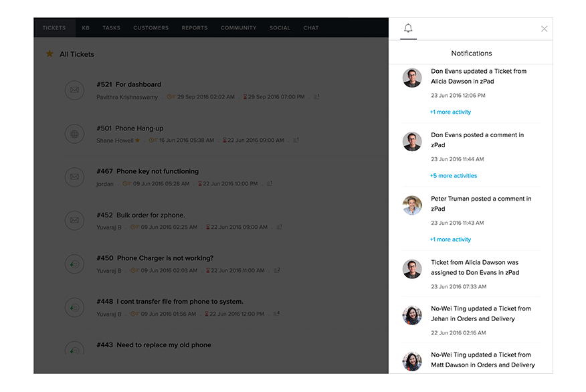Close the Notifications panel
The height and width of the screenshot is (392, 586).
pyautogui.click(x=544, y=29)
